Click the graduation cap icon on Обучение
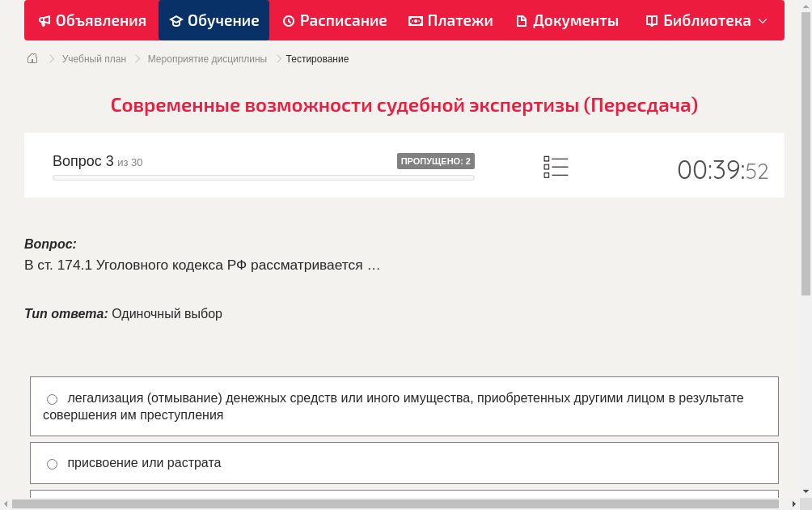The height and width of the screenshot is (510, 812). 177,20
